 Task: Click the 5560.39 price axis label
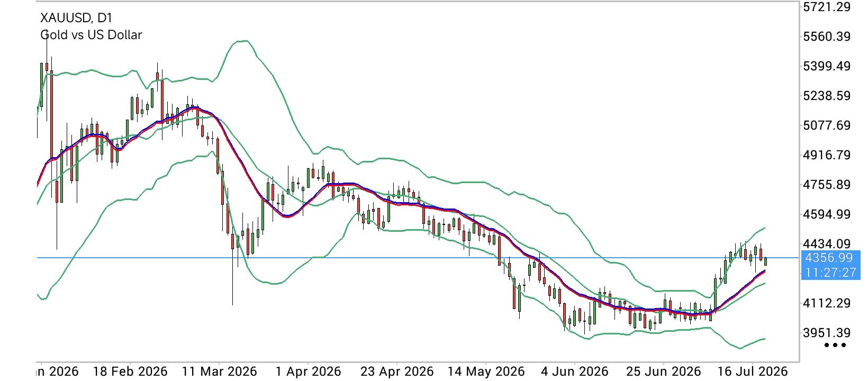(x=827, y=37)
